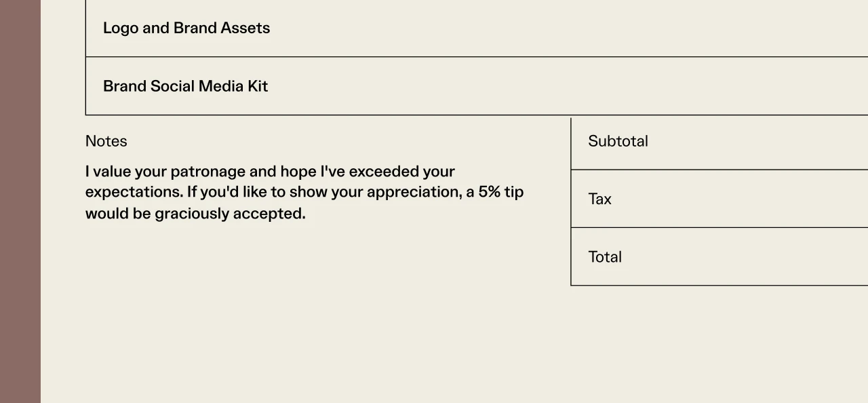Click "would be graciously accepted." line
The width and height of the screenshot is (868, 403).
[195, 214]
